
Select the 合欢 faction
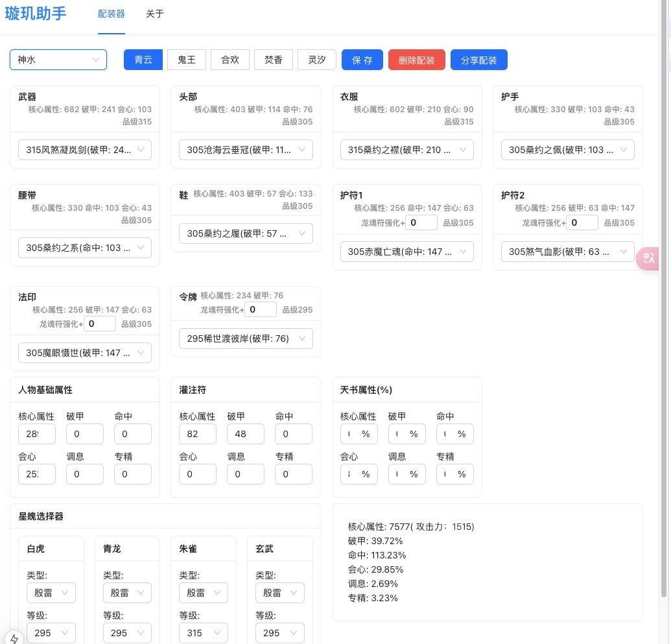point(230,60)
